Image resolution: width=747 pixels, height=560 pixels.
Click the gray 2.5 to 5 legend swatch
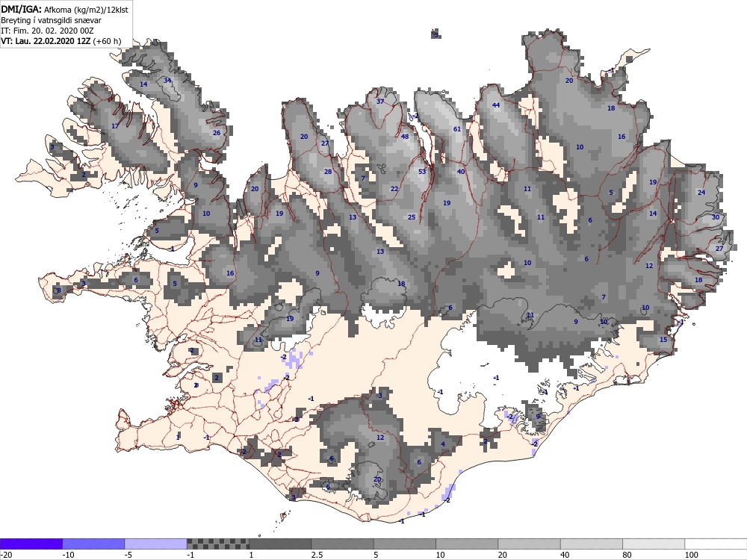pyautogui.click(x=343, y=544)
